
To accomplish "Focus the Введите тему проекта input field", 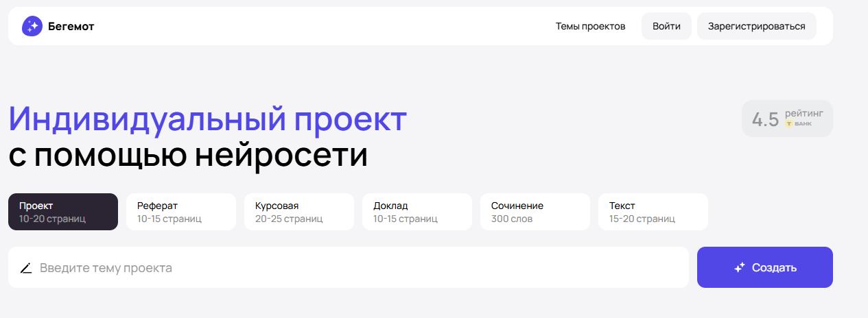I will pyautogui.click(x=357, y=268).
